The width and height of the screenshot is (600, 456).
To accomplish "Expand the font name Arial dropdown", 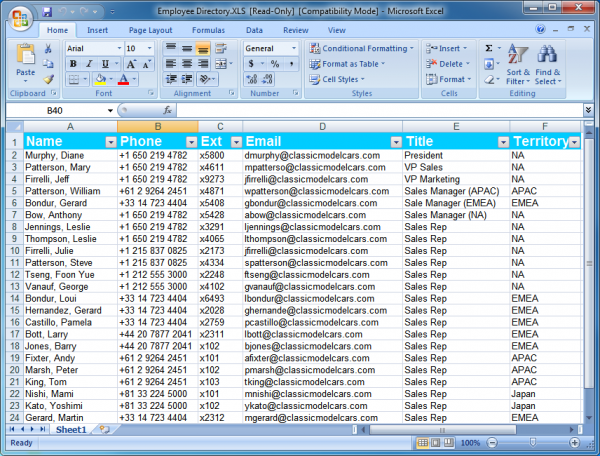I will [x=119, y=49].
